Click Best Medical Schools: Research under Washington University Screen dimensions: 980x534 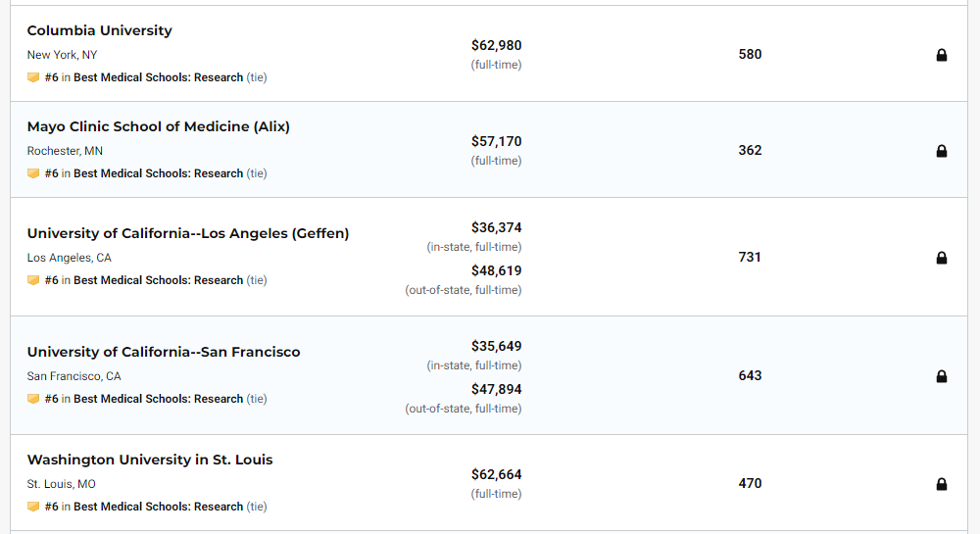point(158,507)
